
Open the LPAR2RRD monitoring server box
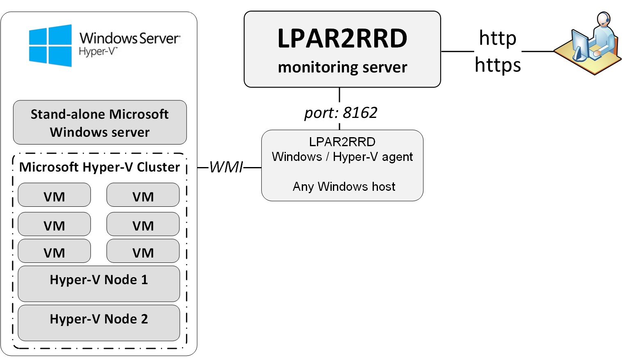tap(342, 48)
